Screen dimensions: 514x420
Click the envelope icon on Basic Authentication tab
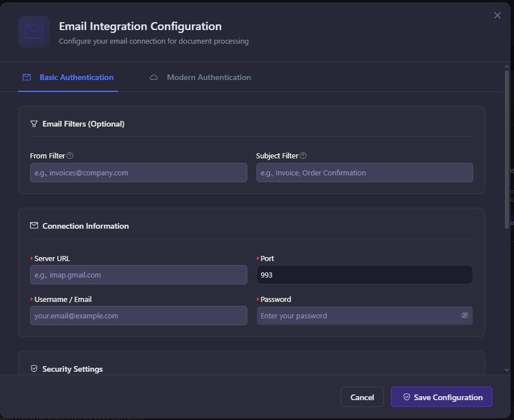(27, 77)
